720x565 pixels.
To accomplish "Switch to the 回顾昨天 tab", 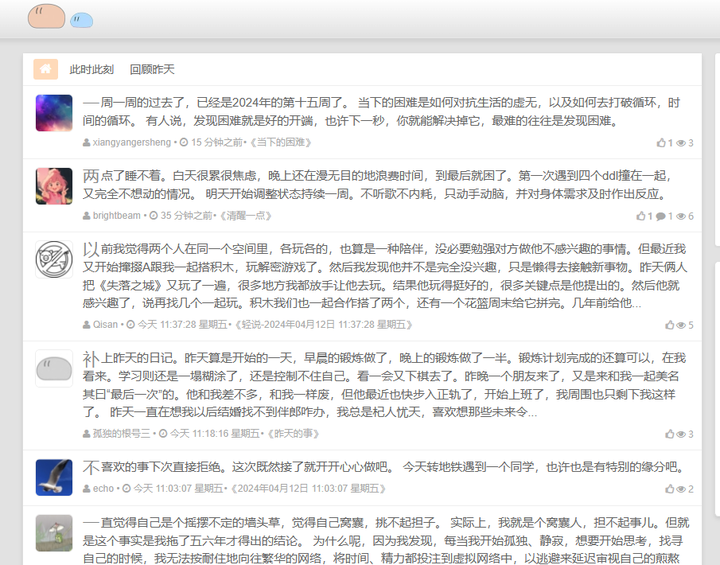I will 152,69.
